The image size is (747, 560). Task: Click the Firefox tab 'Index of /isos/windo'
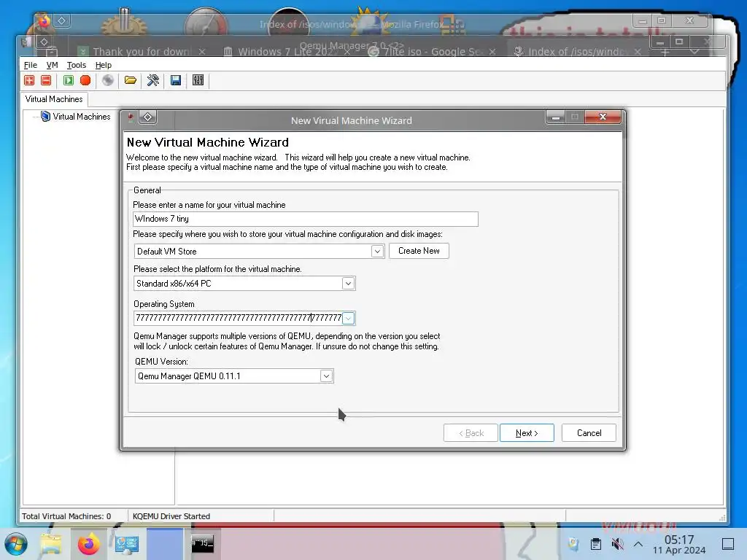578,52
